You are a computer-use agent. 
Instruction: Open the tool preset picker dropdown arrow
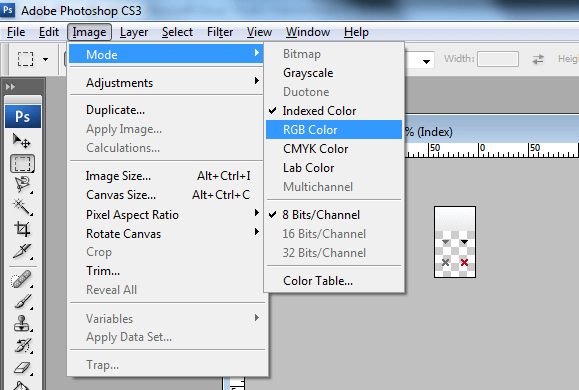click(x=45, y=59)
